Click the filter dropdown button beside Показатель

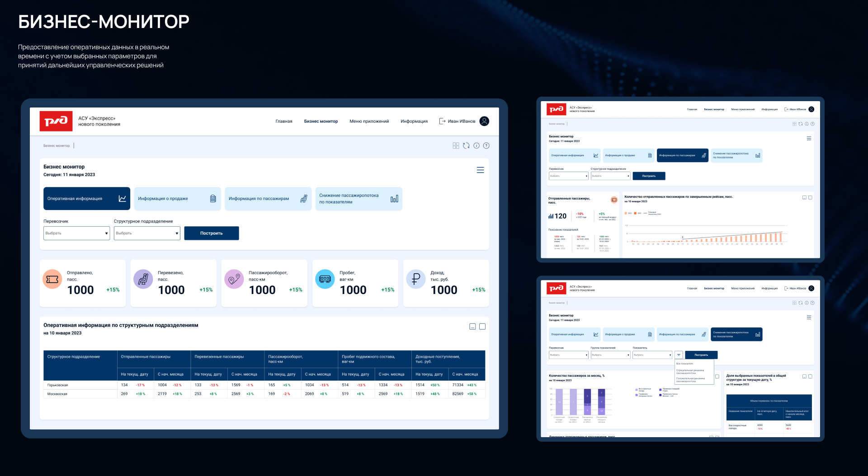tap(679, 355)
